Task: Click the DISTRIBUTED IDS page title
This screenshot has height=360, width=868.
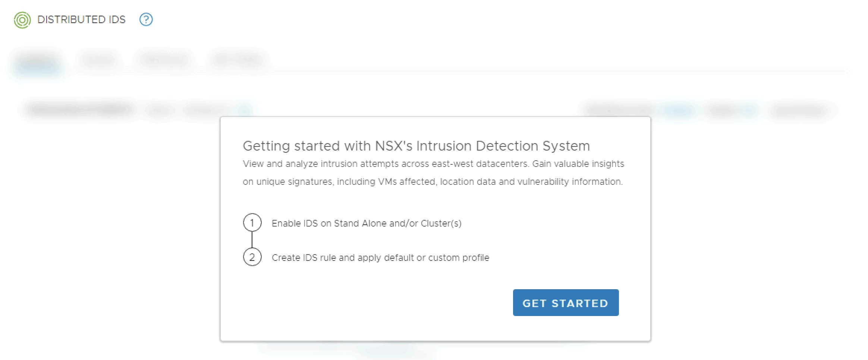Action: pos(81,20)
